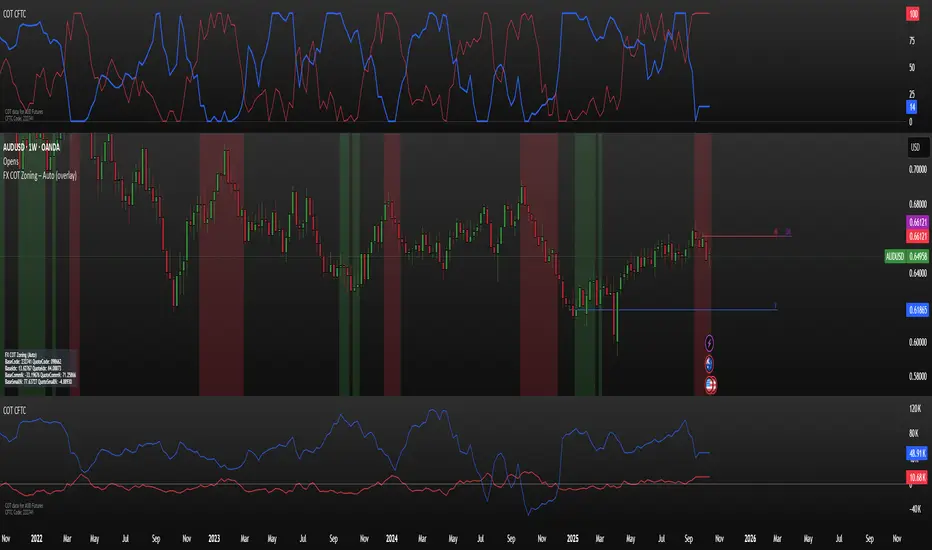The height and width of the screenshot is (550, 932).
Task: Click the blue 0.61865 price label
Action: coord(914,310)
